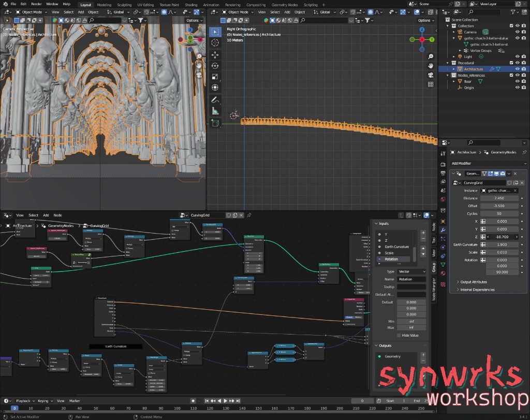
Task: Switch to the Geometry Nodes workspace tab
Action: point(285,5)
